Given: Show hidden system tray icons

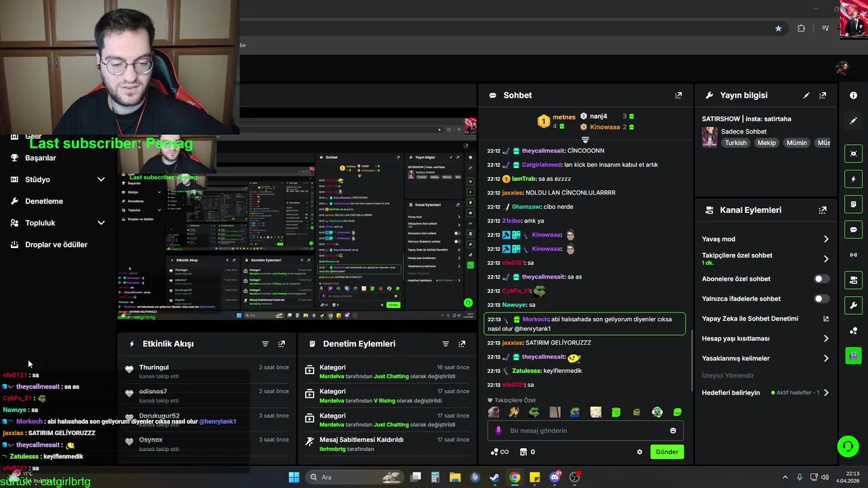Looking at the screenshot, I should [x=785, y=477].
